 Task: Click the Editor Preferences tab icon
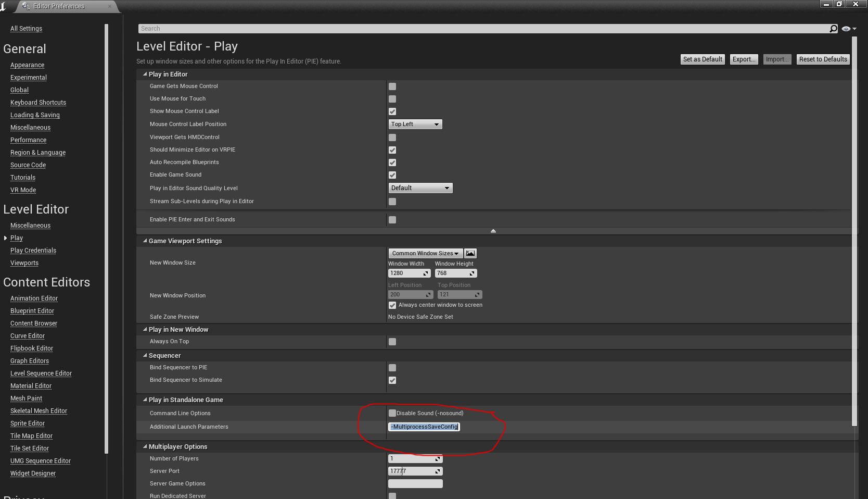click(x=26, y=6)
